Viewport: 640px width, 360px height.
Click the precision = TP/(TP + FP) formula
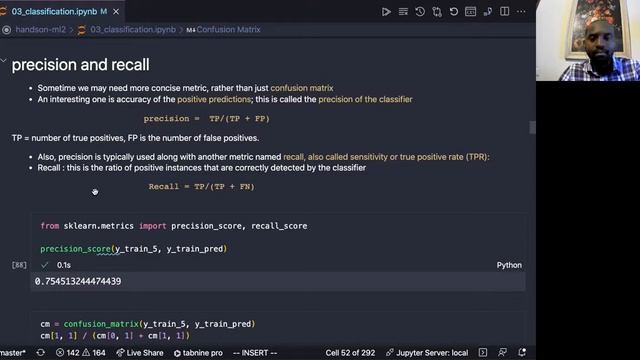206,118
